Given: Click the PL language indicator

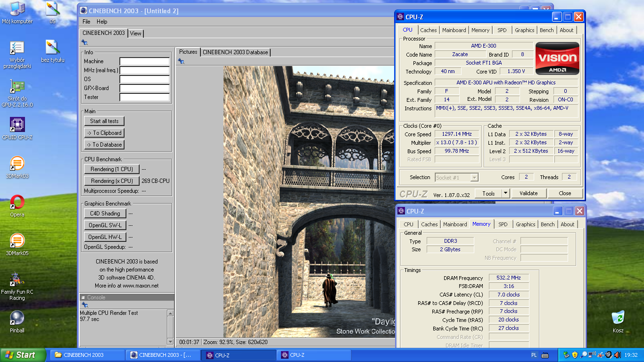Looking at the screenshot, I should (534, 355).
